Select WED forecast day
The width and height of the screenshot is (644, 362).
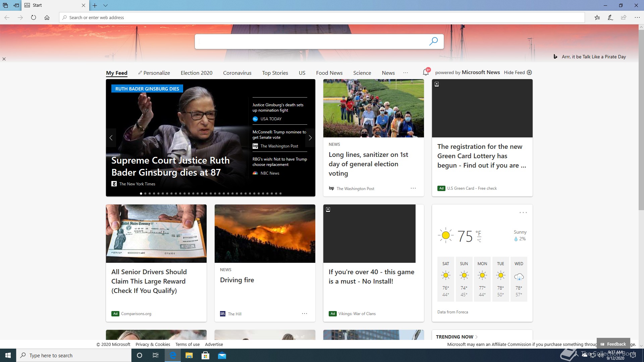tap(519, 279)
